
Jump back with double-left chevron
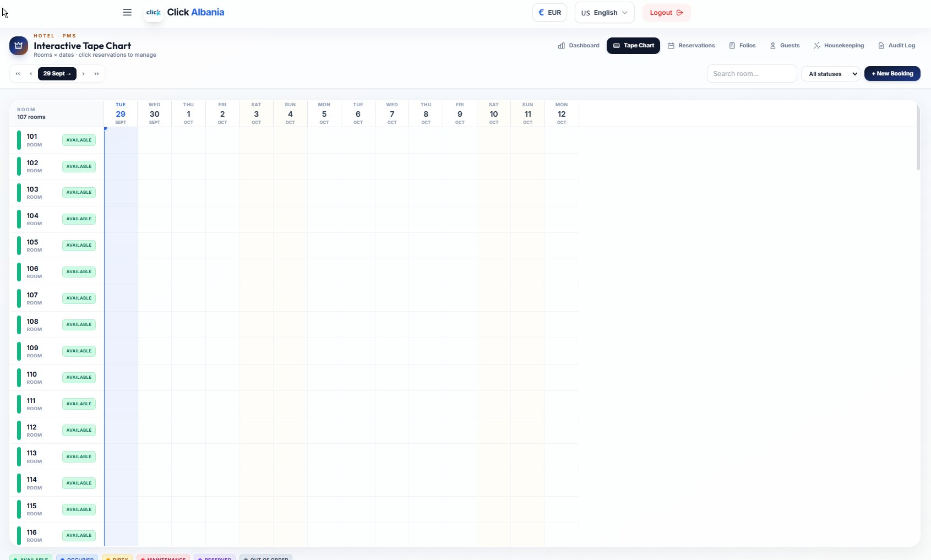click(x=18, y=74)
